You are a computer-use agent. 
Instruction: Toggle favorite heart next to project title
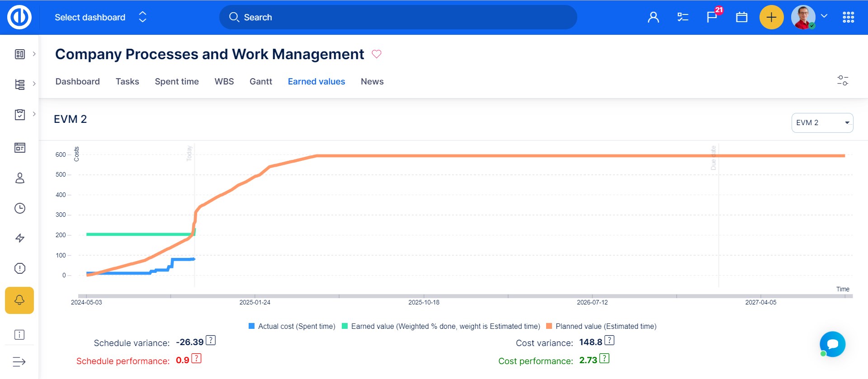coord(377,54)
